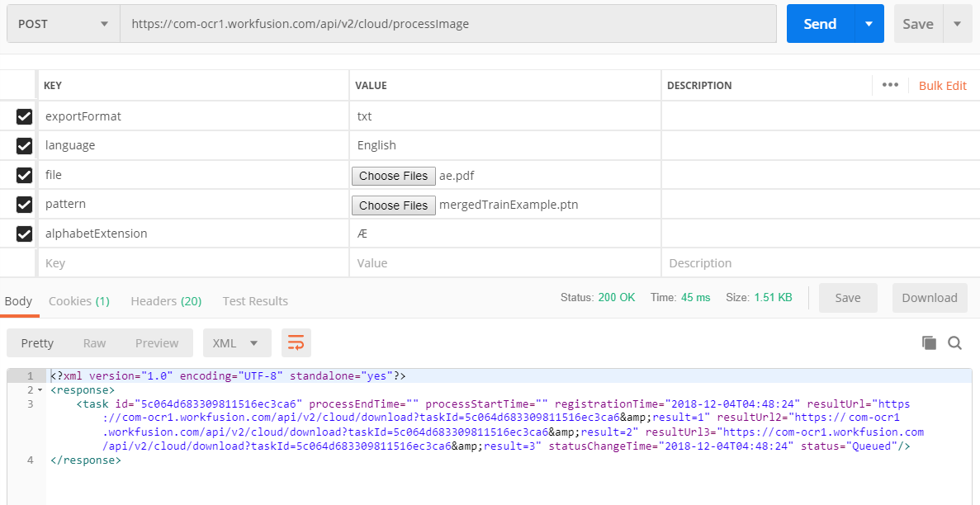980x505 pixels.
Task: Click the pattern key cell
Action: (x=193, y=205)
